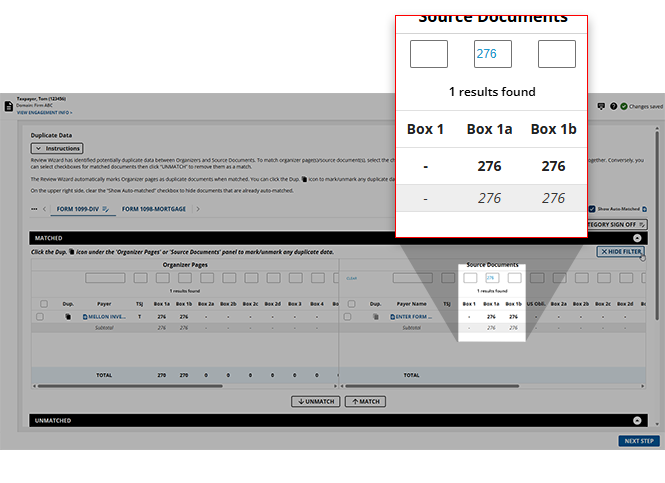Check the ENTER FORM row checkbox
The height and width of the screenshot is (483, 665).
pos(347,317)
